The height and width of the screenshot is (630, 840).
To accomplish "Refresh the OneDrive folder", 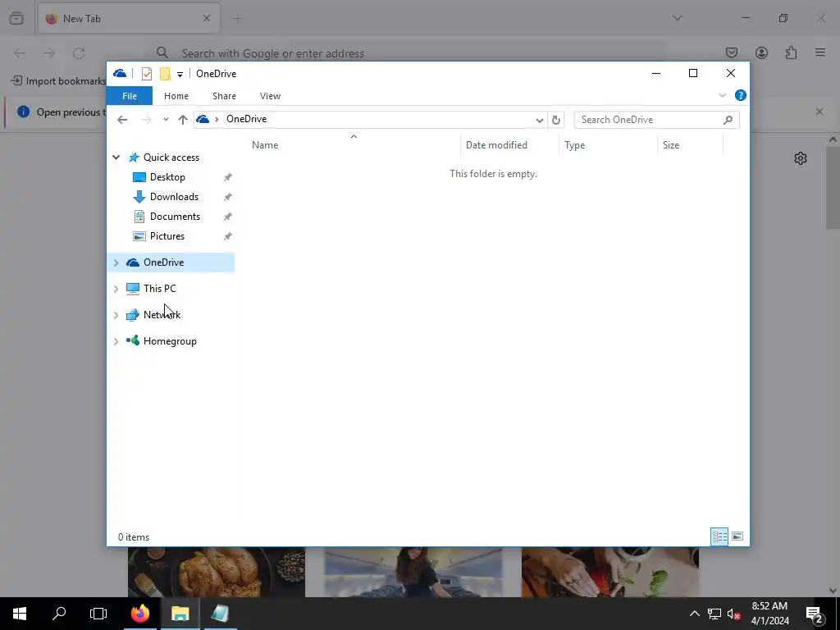I will click(x=556, y=120).
